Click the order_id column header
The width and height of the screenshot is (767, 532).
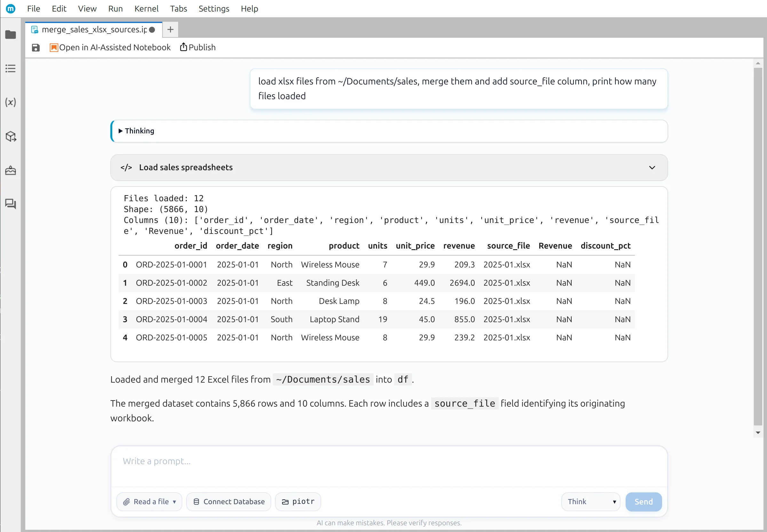click(x=191, y=246)
